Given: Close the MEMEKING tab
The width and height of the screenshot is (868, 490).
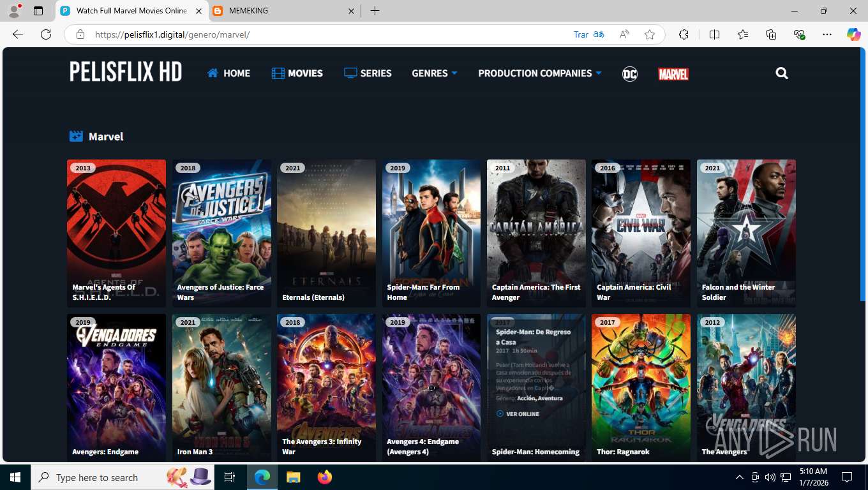Looking at the screenshot, I should tap(351, 11).
